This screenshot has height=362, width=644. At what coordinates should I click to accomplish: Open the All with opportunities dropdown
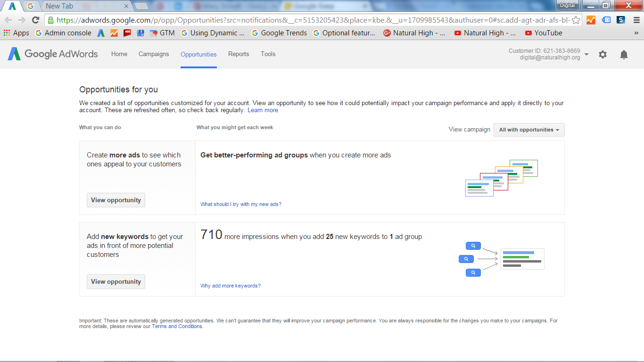pos(529,130)
